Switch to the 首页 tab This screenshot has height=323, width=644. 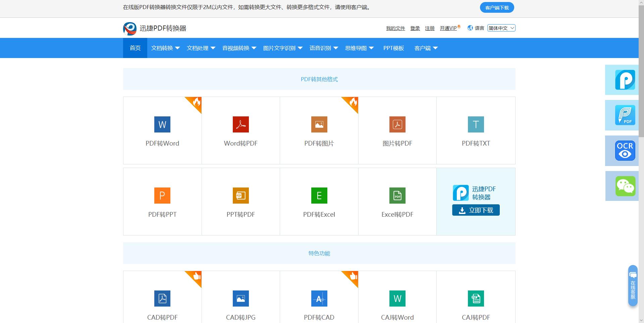pos(135,48)
